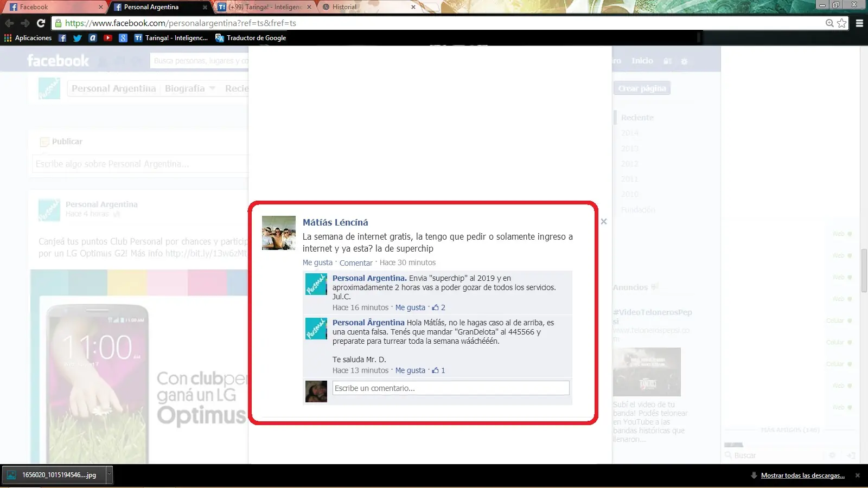This screenshot has width=868, height=488.
Task: Click the LG Optimus promo image
Action: 139,367
